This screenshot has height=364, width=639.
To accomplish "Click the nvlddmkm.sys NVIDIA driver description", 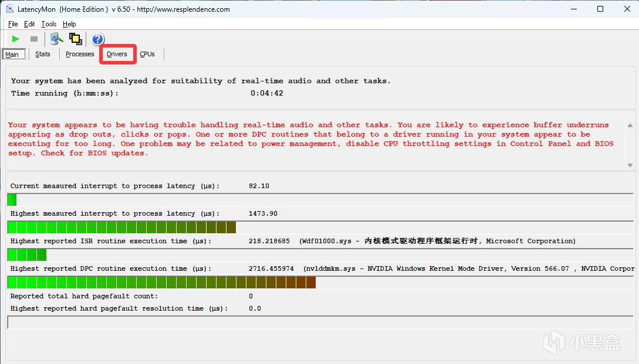I will [x=469, y=268].
